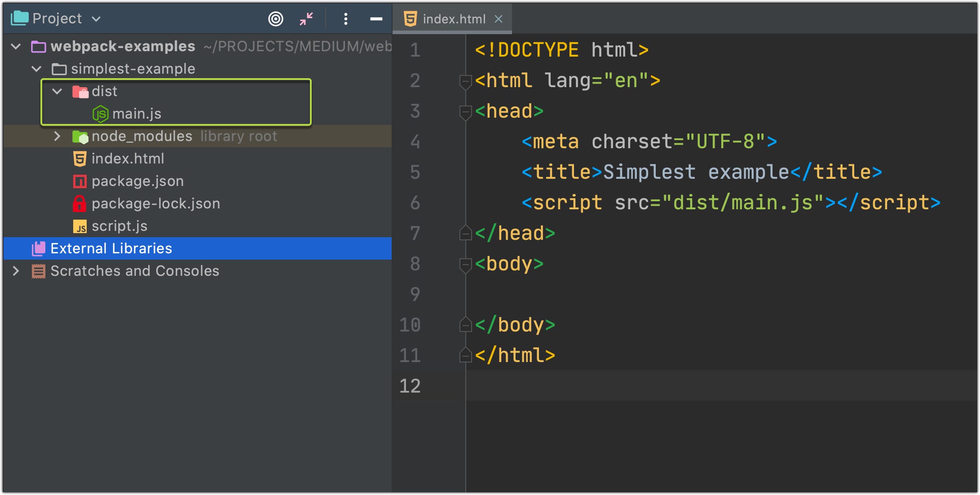
Task: Fold the body tag on line 8
Action: click(x=465, y=264)
